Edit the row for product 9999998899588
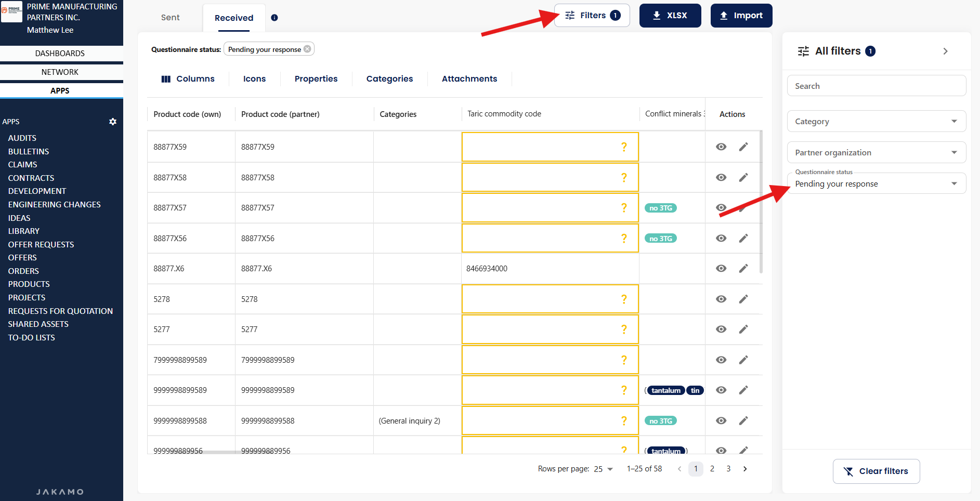 (743, 420)
